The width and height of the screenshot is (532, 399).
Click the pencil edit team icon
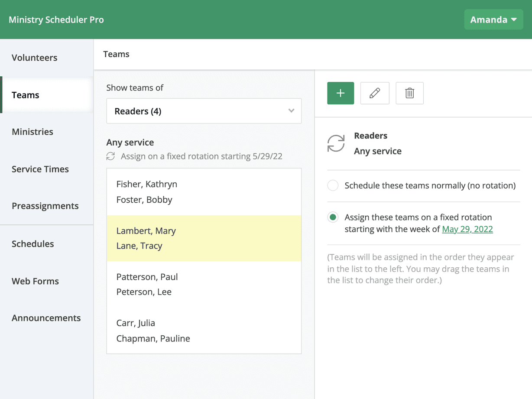[x=375, y=93]
